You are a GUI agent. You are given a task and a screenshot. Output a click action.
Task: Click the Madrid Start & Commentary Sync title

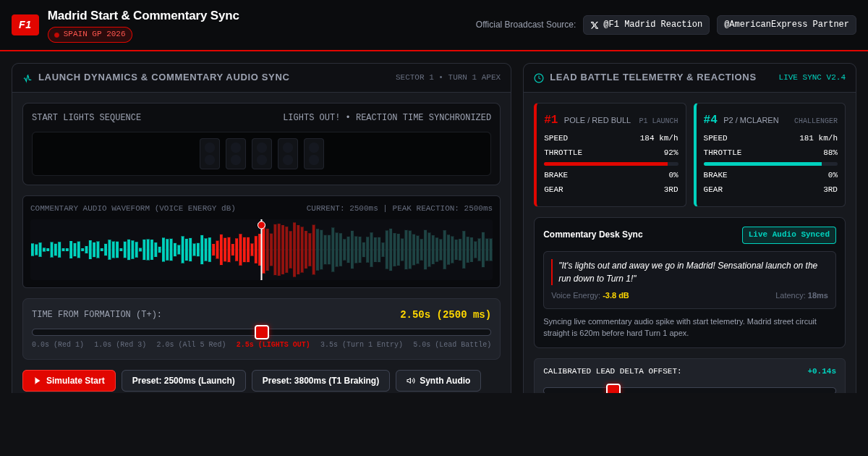point(143,16)
